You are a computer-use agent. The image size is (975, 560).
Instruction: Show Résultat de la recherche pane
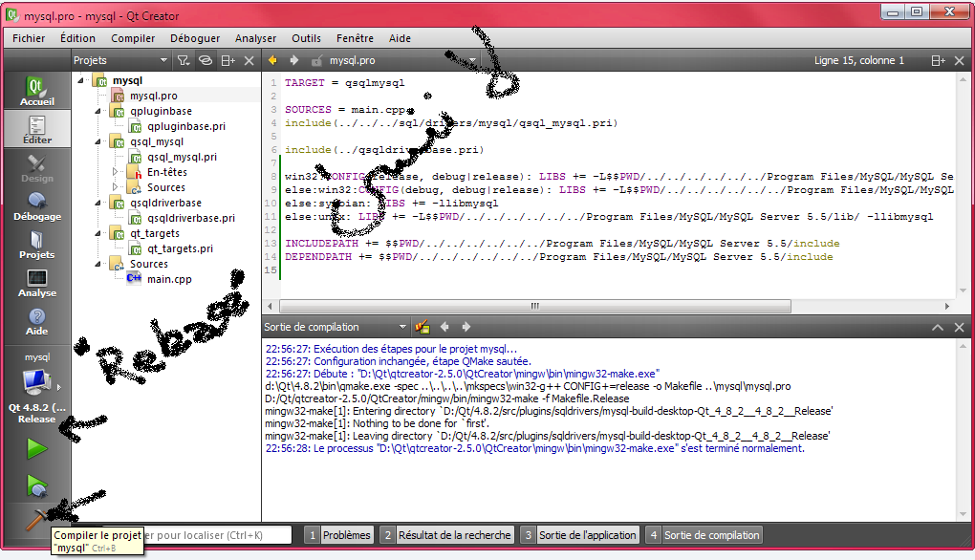pos(447,535)
